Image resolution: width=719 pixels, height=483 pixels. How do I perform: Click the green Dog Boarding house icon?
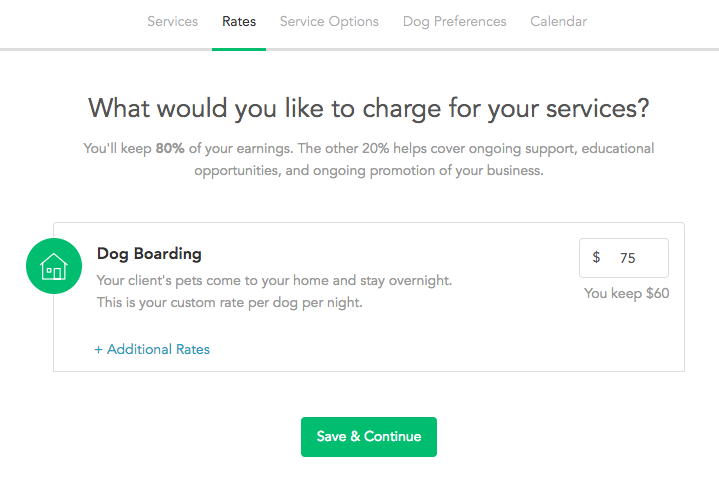[x=54, y=266]
